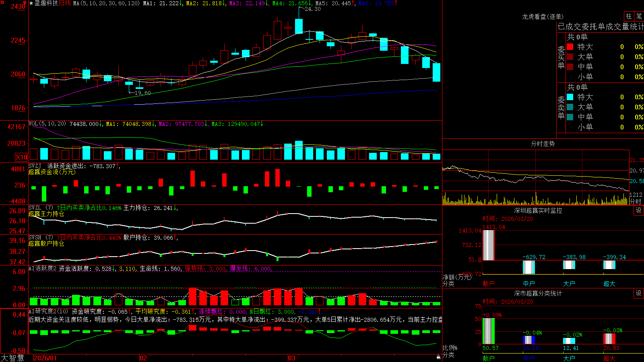Click the 19.60 low price annotation
Viewport: 644px width, 362px height.
point(143,93)
